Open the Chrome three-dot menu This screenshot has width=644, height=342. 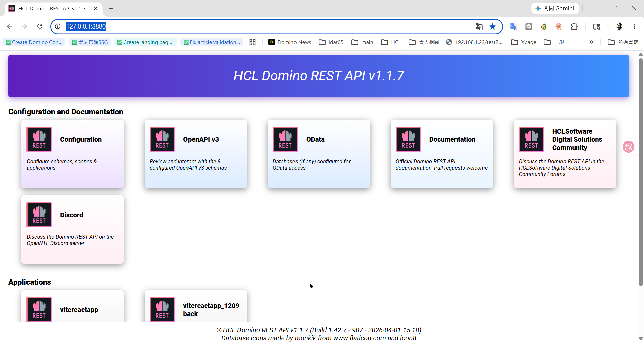click(634, 26)
